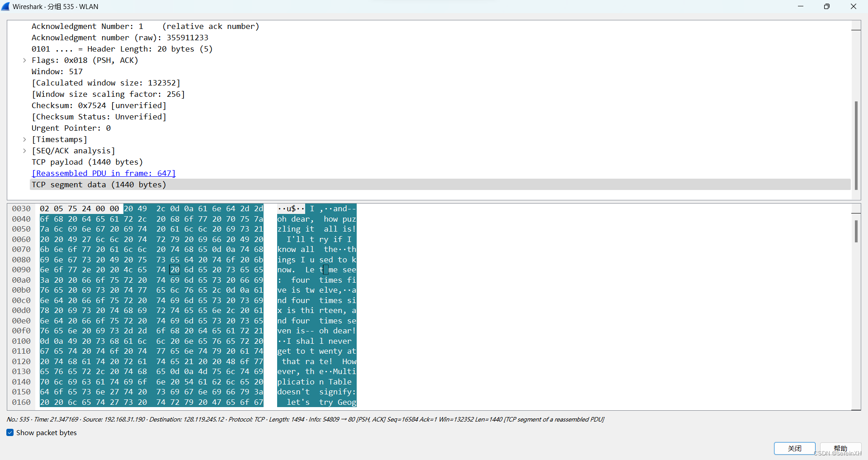The height and width of the screenshot is (460, 868).
Task: Click the 关闭 close button
Action: pos(794,448)
